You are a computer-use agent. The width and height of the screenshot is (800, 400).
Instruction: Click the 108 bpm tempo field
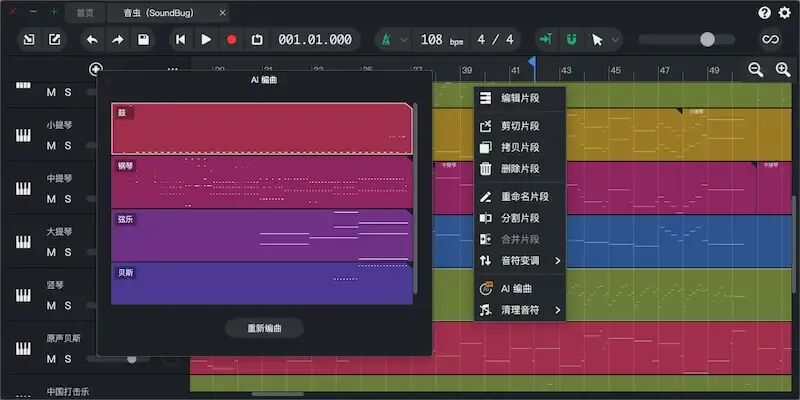(442, 39)
